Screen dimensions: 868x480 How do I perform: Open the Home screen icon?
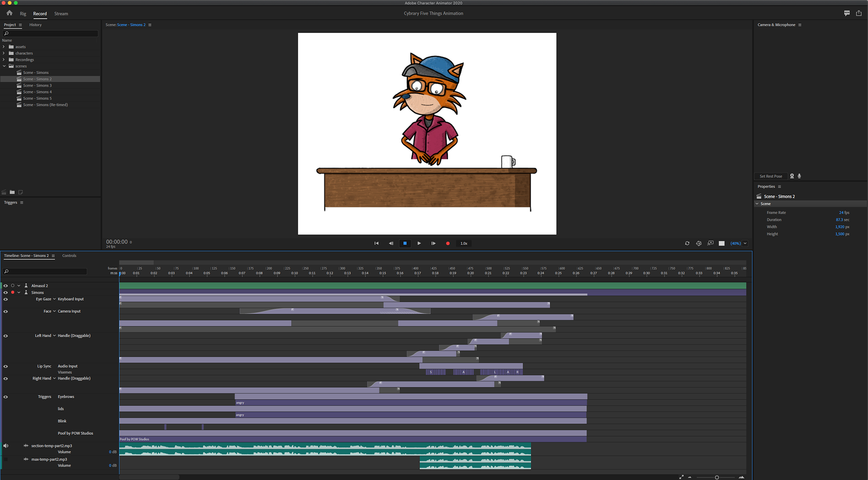pyautogui.click(x=9, y=13)
